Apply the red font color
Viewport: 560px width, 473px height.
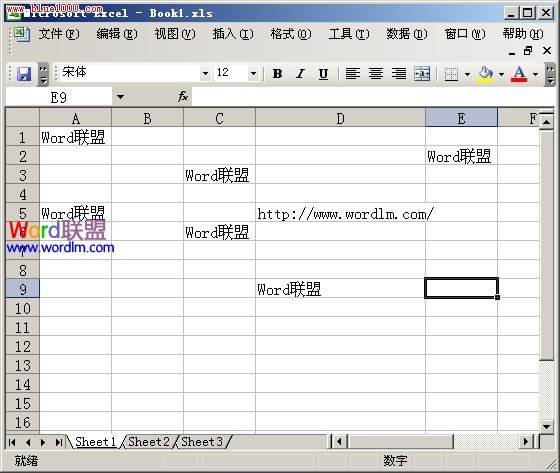point(519,74)
